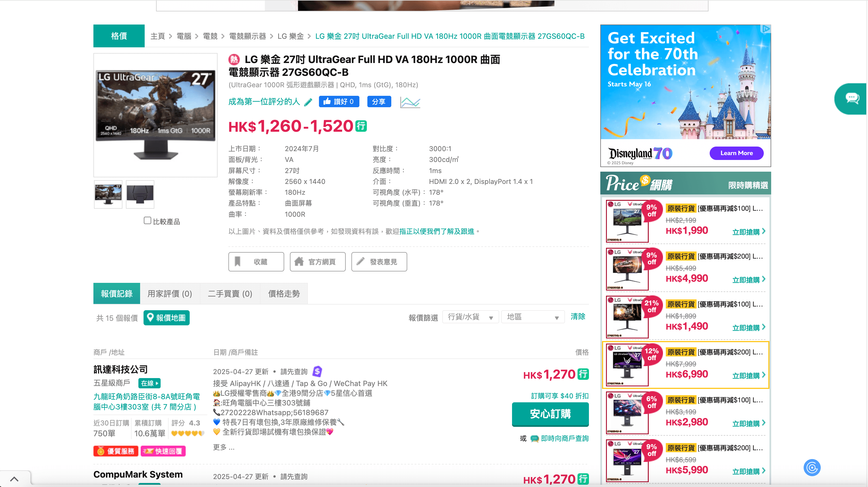Select the second product thumbnail
The image size is (868, 487).
coord(140,194)
